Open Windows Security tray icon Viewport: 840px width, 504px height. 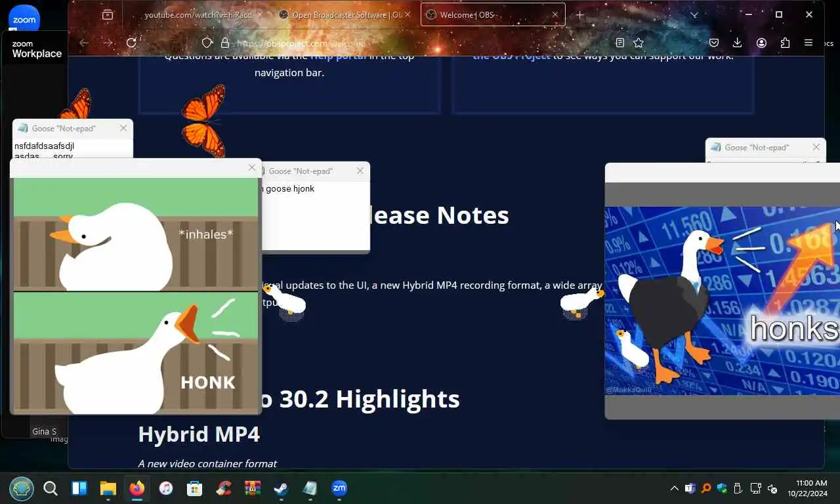point(722,488)
